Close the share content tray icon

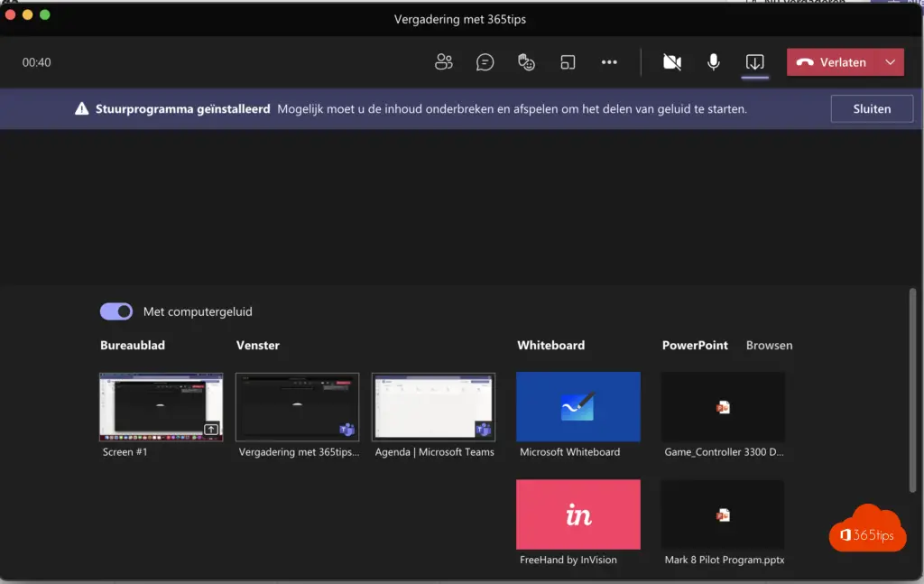[755, 62]
